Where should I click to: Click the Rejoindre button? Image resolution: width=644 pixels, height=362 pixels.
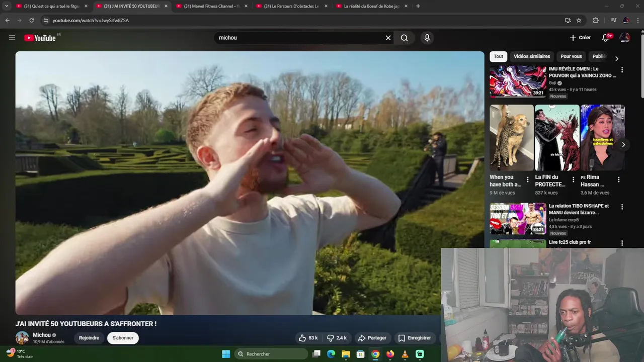pos(89,338)
